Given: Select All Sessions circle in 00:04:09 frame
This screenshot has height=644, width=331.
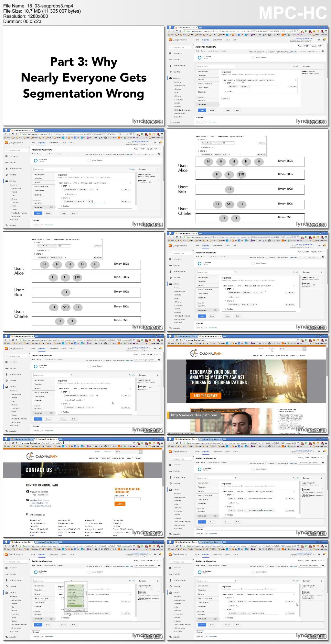Looking at the screenshot, I should point(199,469).
